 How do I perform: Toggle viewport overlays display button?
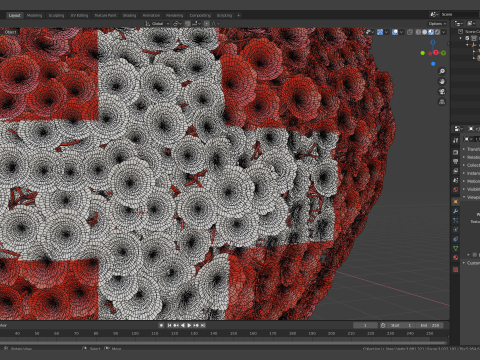[395, 32]
